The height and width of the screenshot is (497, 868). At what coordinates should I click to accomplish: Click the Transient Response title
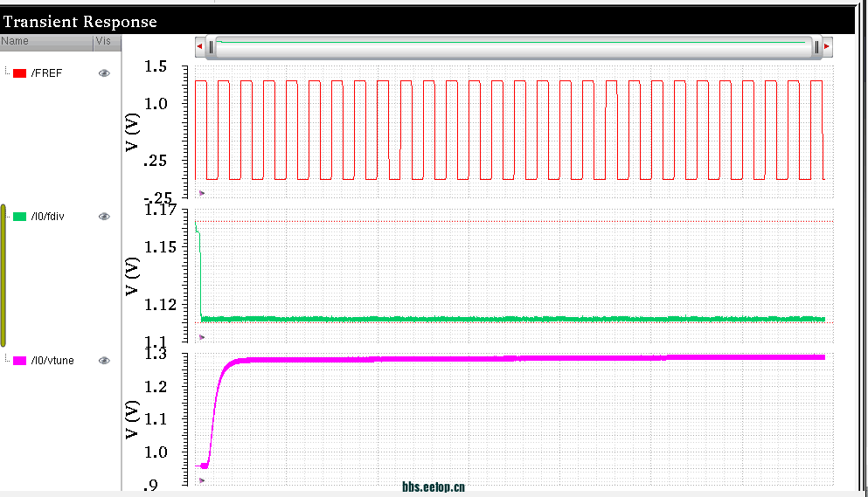[80, 22]
